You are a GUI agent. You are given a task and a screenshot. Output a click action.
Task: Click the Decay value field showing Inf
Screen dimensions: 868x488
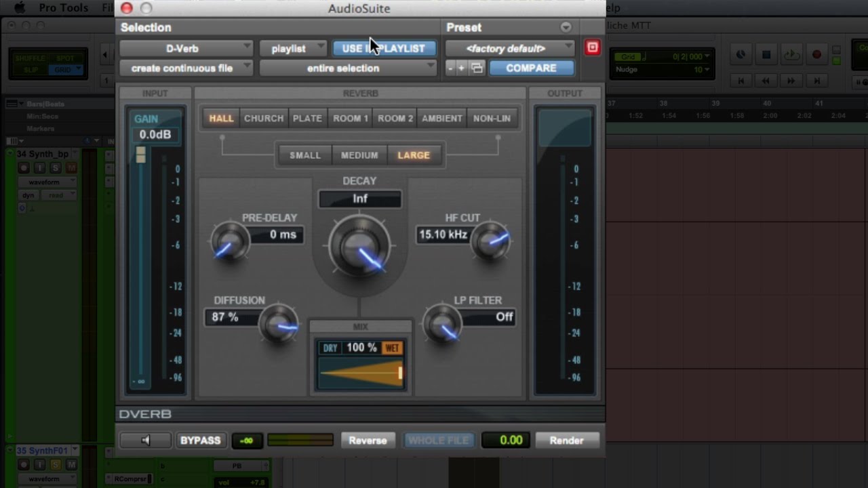pyautogui.click(x=359, y=199)
